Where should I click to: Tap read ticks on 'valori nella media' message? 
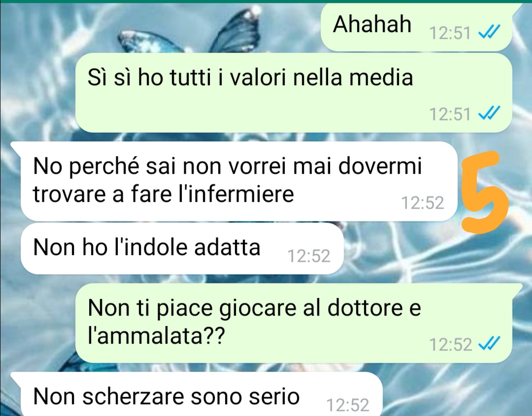tap(489, 114)
